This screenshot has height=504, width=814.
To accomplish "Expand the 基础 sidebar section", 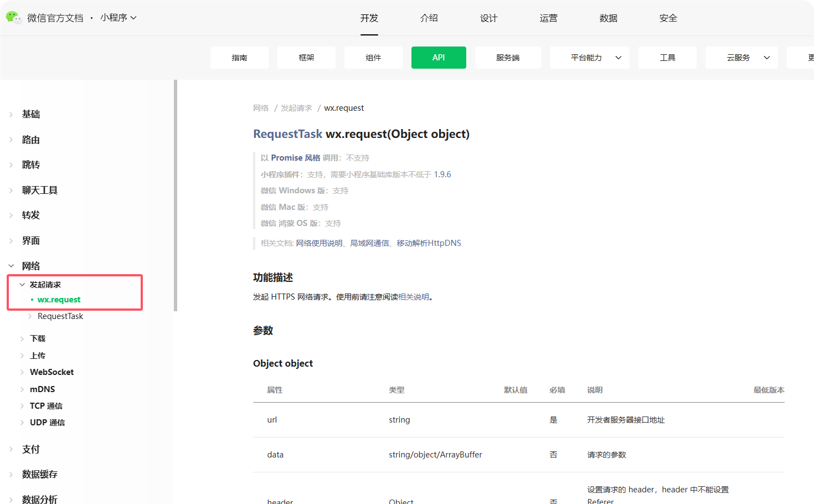I will [x=30, y=114].
